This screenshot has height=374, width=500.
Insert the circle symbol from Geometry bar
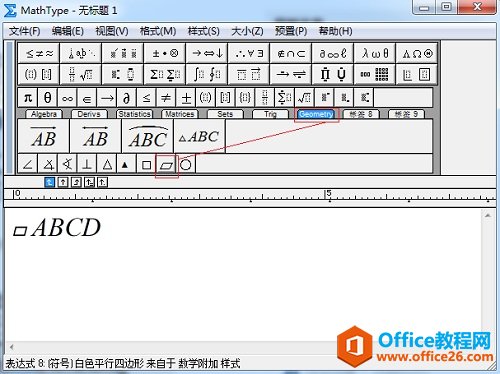tap(186, 164)
